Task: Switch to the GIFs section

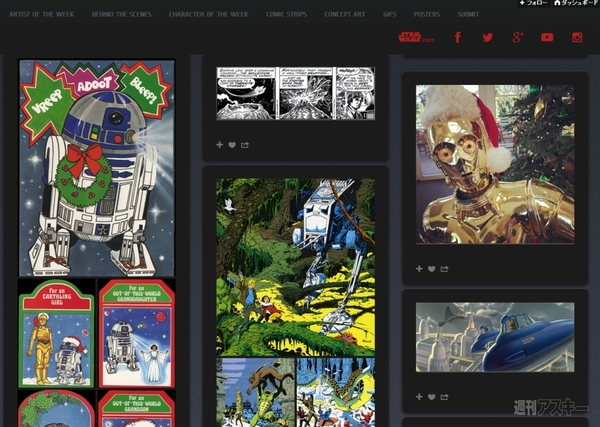Action: tap(390, 15)
